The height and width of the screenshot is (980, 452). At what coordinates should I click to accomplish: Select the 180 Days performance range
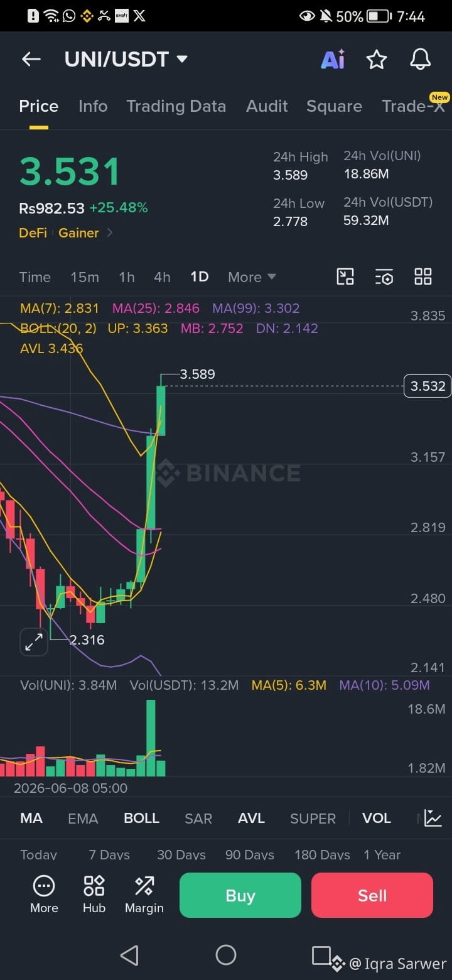(x=322, y=854)
